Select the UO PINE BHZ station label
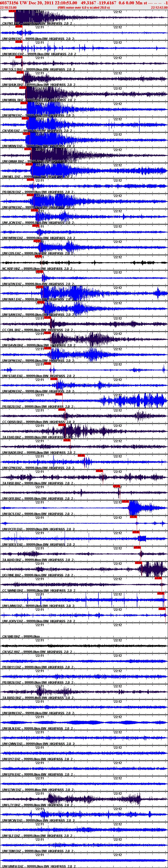 [12, 576]
